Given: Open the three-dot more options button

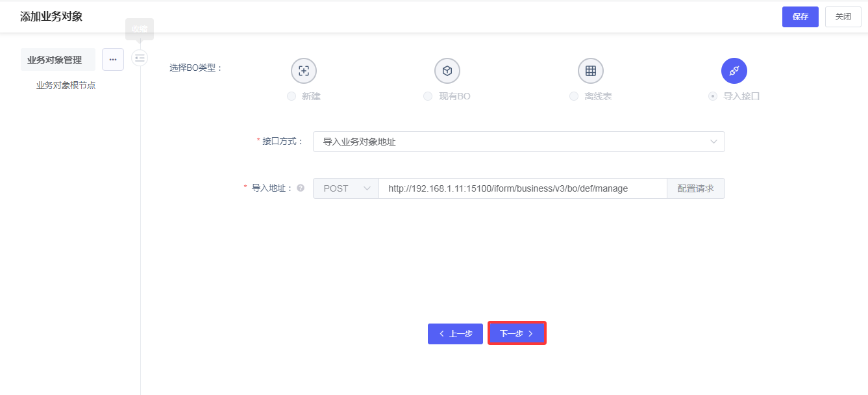Looking at the screenshot, I should click(x=113, y=59).
